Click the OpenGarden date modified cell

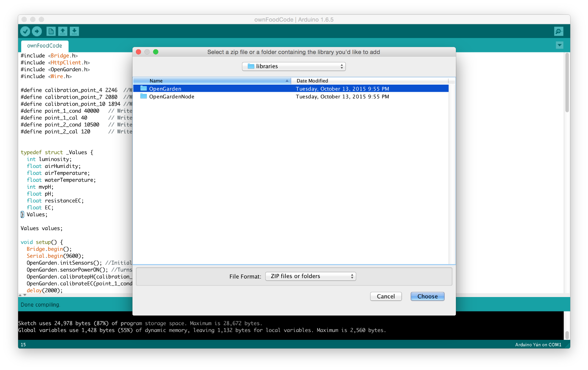[342, 89]
